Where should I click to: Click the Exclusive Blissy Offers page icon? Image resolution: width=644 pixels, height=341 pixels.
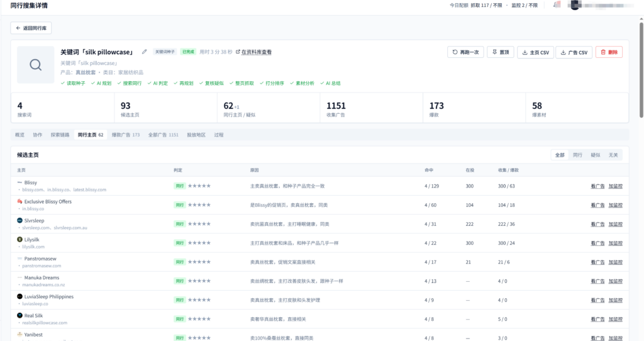(x=19, y=201)
